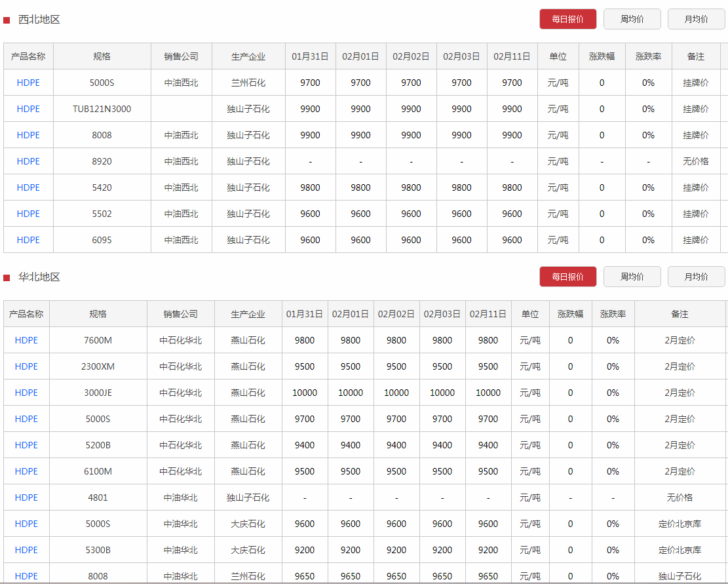Open HDPE link for 6100M row
The width and height of the screenshot is (728, 584).
pyautogui.click(x=26, y=471)
